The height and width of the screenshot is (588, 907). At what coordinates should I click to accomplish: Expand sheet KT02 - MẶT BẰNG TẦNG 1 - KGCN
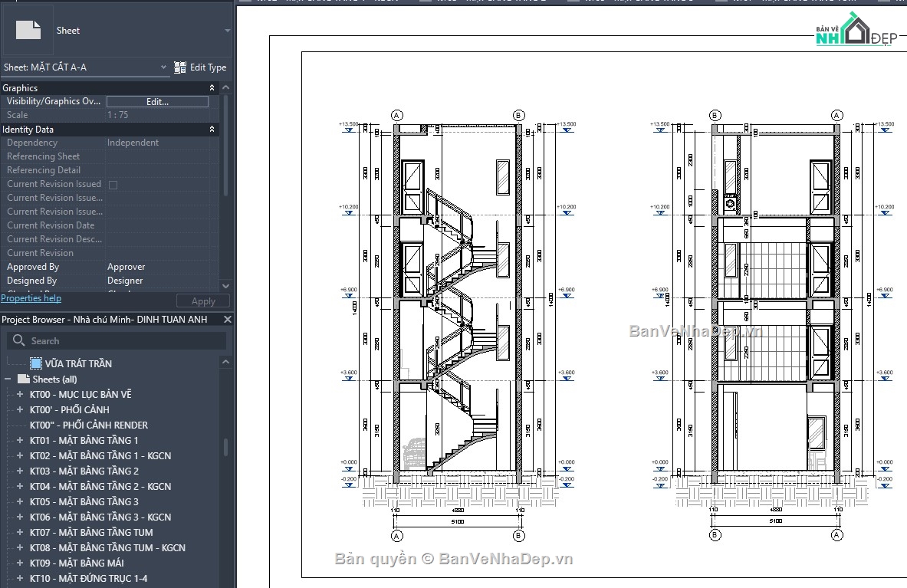(x=20, y=455)
